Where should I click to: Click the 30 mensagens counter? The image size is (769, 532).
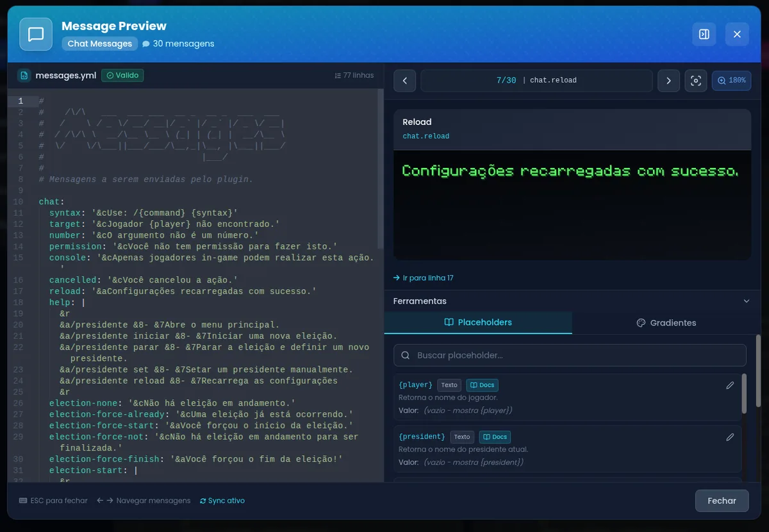tap(178, 44)
